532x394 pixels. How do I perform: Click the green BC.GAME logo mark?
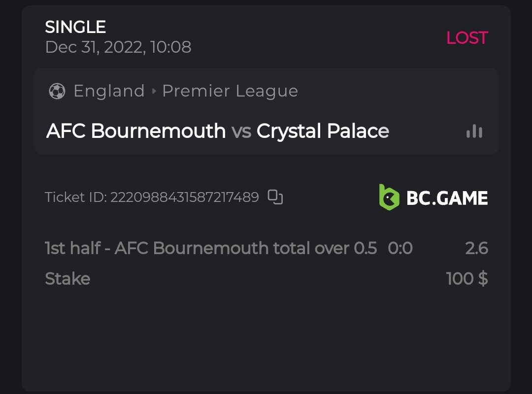pyautogui.click(x=389, y=197)
